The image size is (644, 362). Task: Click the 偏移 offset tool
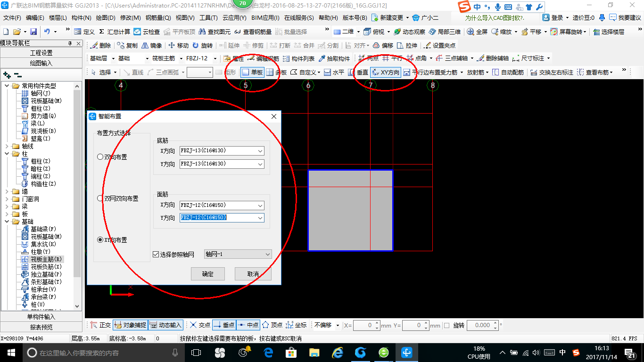[383, 45]
